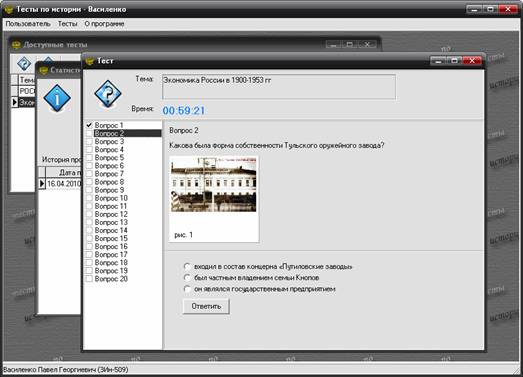Click the row selector arrow in tests table

(x=14, y=102)
